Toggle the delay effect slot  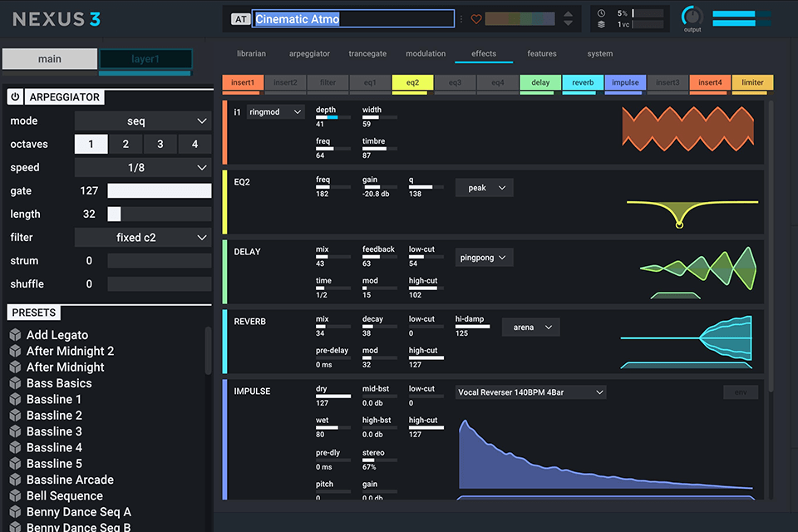click(x=540, y=82)
